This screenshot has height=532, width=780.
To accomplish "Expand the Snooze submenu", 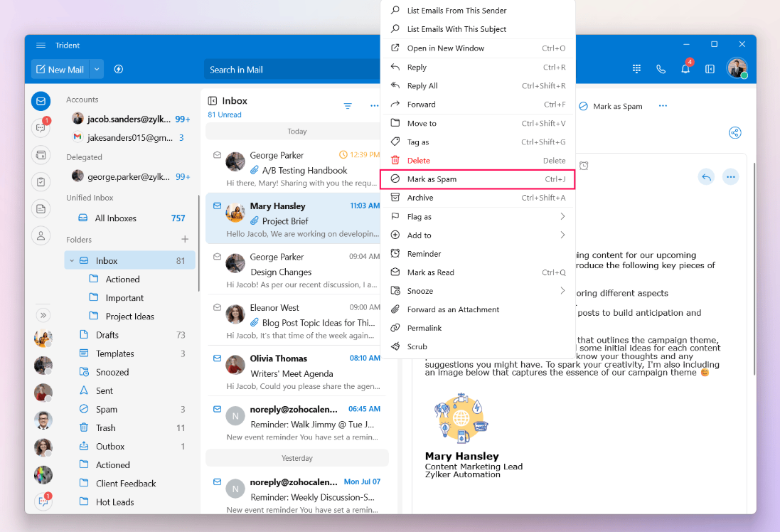I will tap(478, 291).
